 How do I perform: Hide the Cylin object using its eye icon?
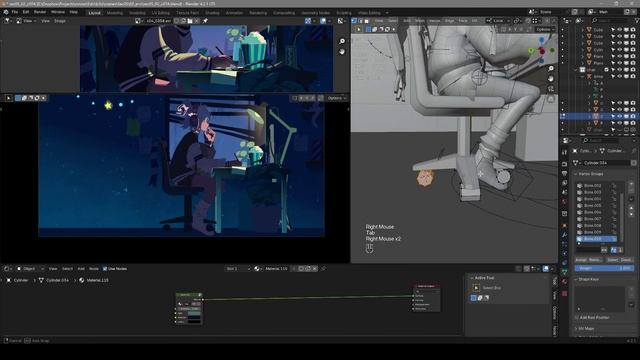[x=620, y=50]
